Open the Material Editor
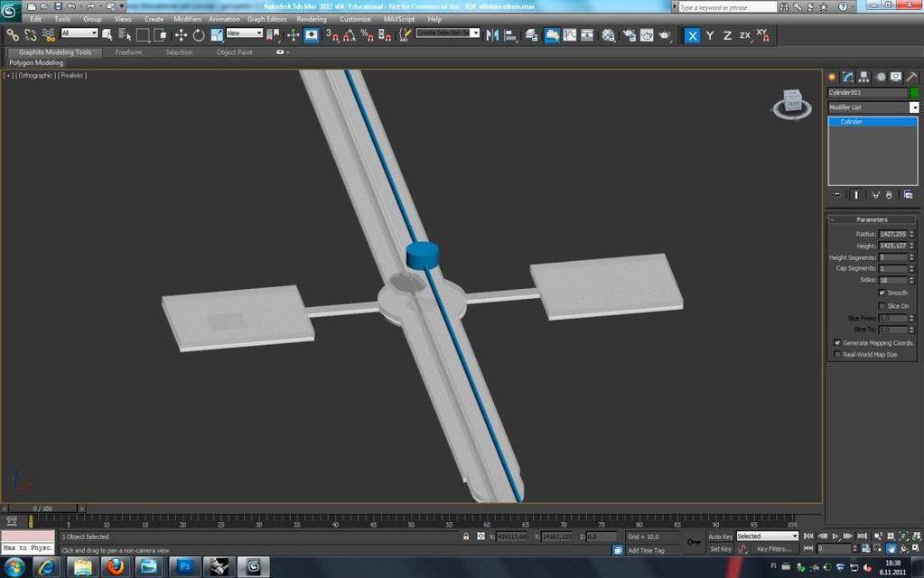Screen dimensions: 924x578 [608, 35]
